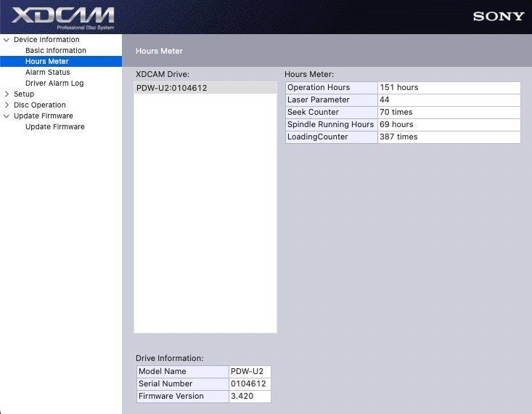Collapse the Update Firmware parent node arrow
Image resolution: width=532 pixels, height=414 pixels.
coord(7,116)
